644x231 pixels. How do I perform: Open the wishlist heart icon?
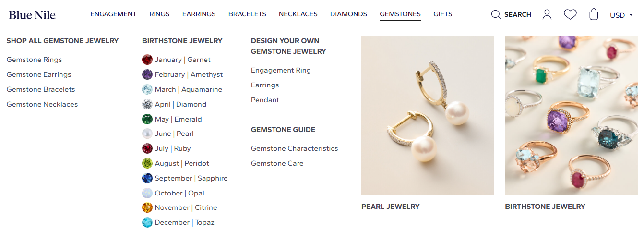pyautogui.click(x=570, y=14)
